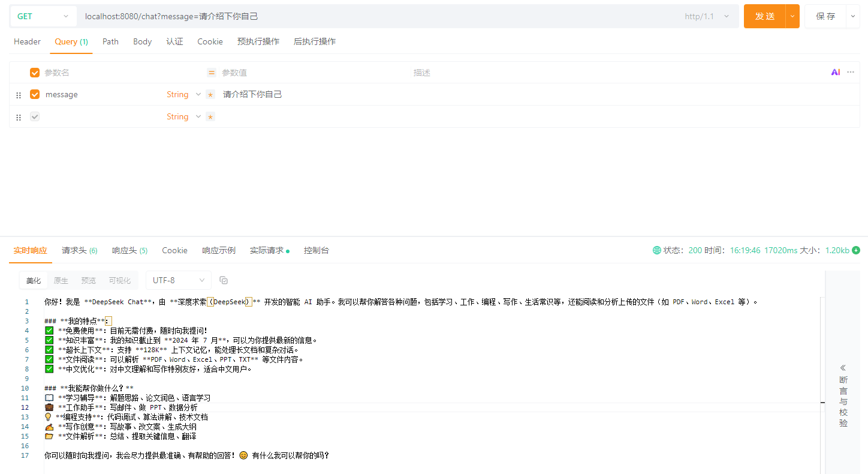This screenshot has width=868, height=474.
Task: Click the line starting 你好！我是 **DeepSeek Chat**
Action: point(401,302)
